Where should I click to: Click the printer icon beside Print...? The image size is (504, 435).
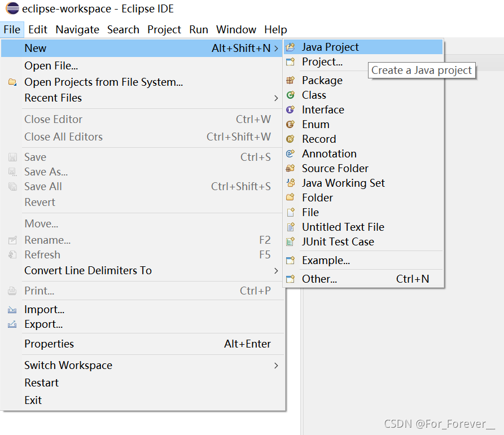[x=12, y=291]
